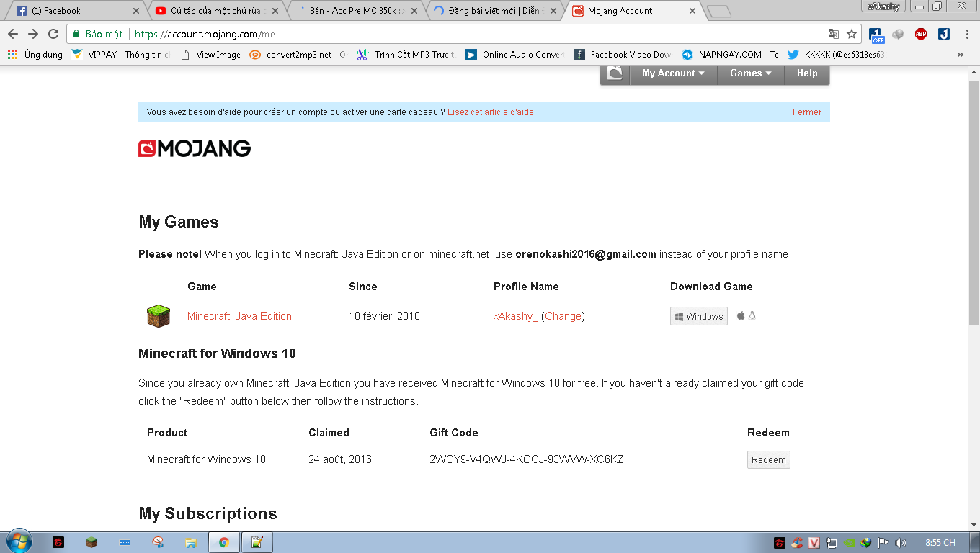Click the Mojang logo icon in navigation bar
980x553 pixels.
tap(615, 73)
